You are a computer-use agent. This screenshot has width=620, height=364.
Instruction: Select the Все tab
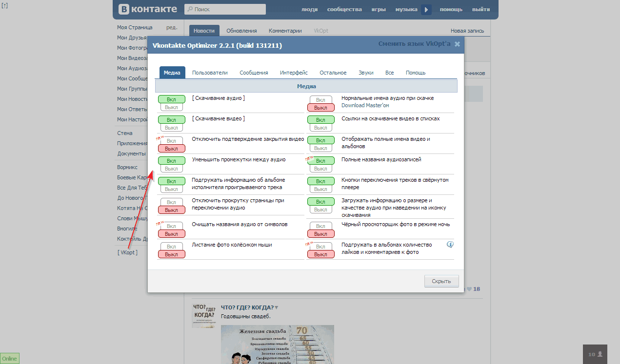click(389, 73)
